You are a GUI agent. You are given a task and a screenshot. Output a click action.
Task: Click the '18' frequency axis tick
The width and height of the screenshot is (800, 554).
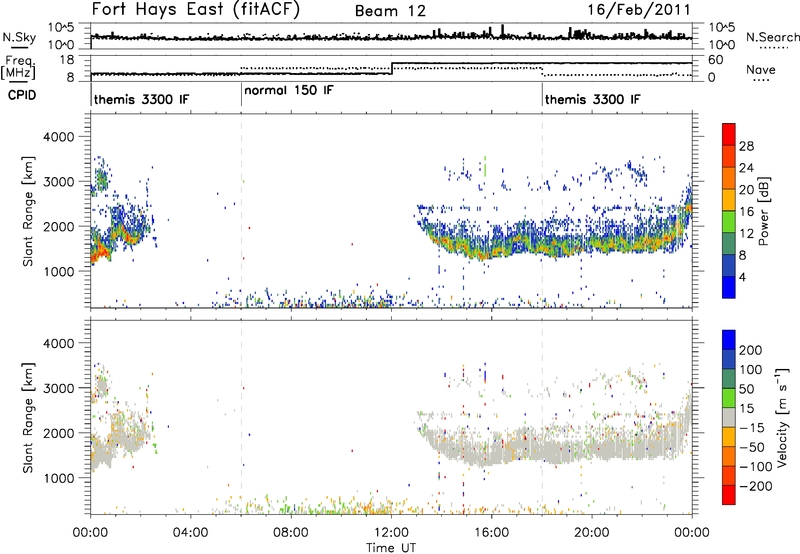(x=67, y=60)
